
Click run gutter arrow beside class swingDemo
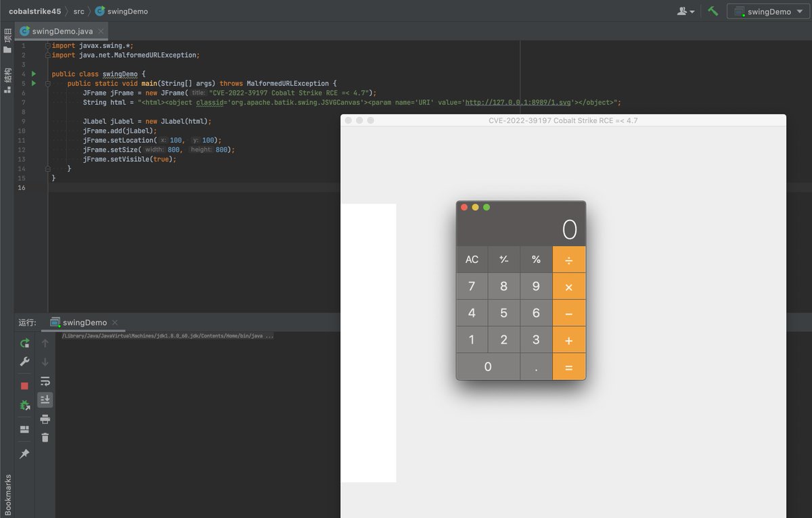click(33, 74)
